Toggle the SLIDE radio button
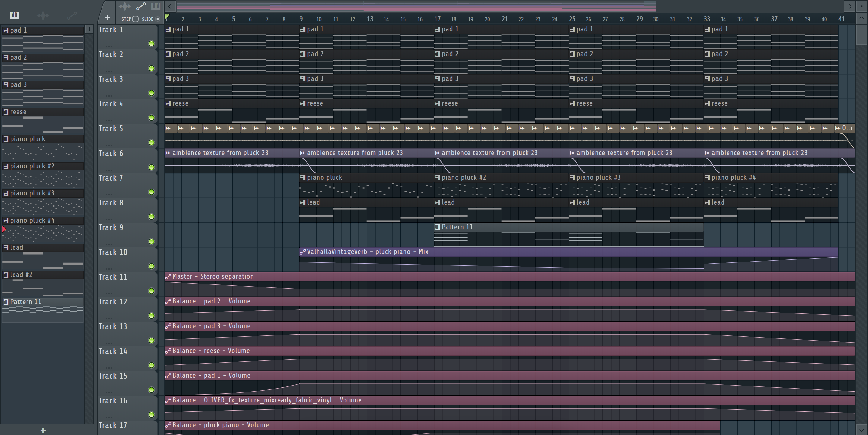 [x=157, y=19]
